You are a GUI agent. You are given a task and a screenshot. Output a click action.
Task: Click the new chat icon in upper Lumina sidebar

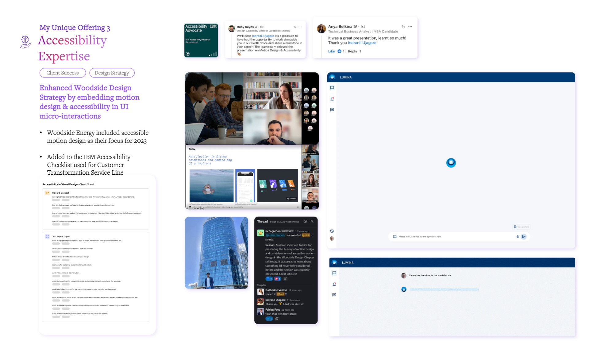click(332, 110)
